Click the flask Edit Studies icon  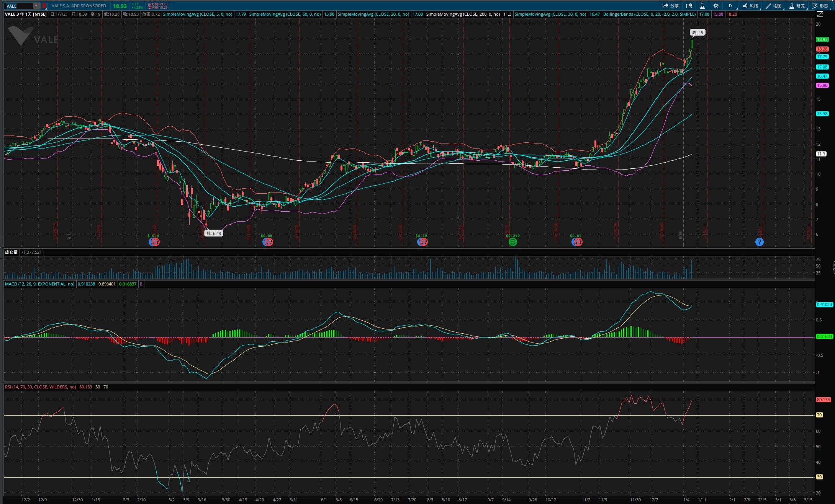tap(702, 6)
